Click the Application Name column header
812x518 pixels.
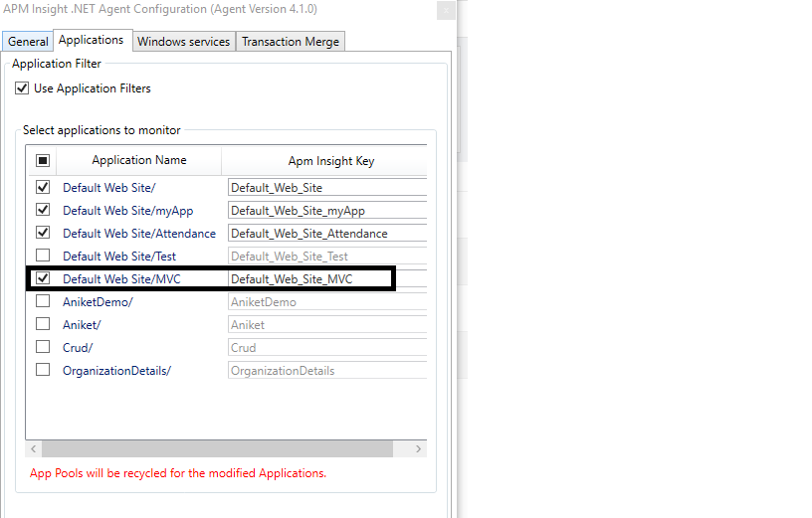pos(138,160)
